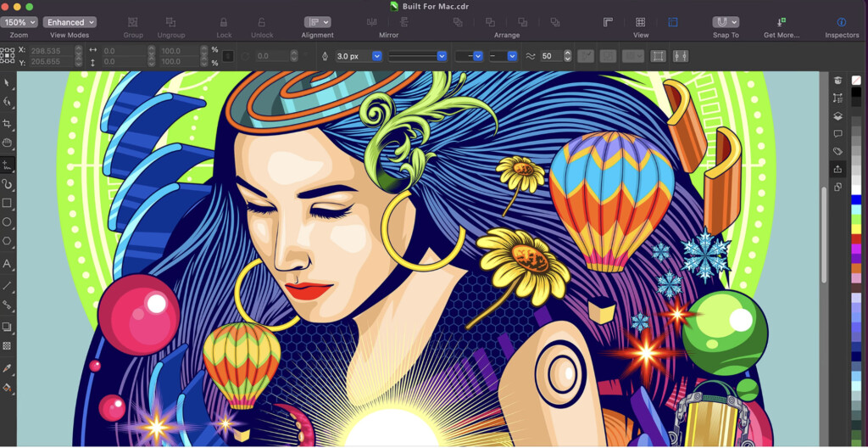This screenshot has height=448, width=868.
Task: Click Mirror vertically button
Action: [404, 22]
